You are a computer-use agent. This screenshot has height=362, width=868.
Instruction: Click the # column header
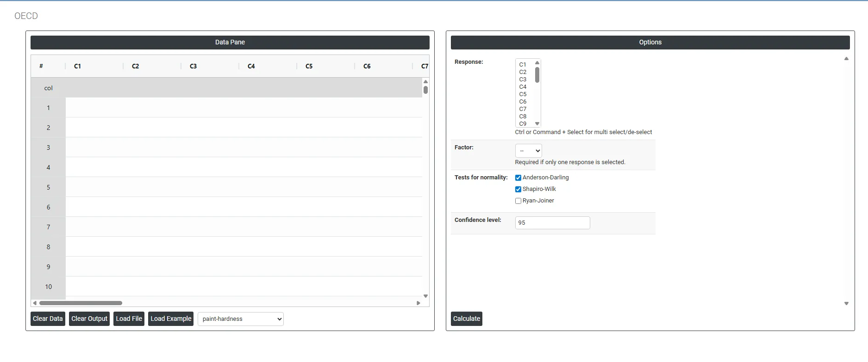pyautogui.click(x=48, y=66)
